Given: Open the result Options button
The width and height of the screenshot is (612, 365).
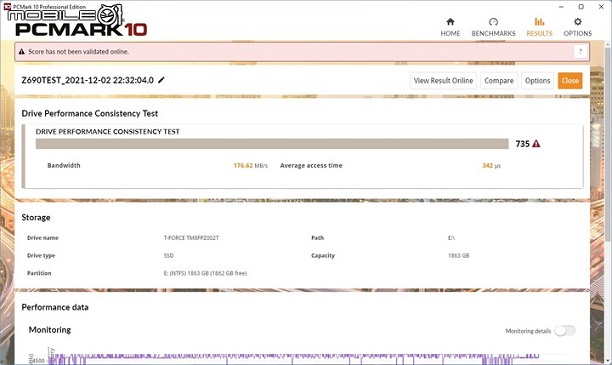Looking at the screenshot, I should (537, 80).
